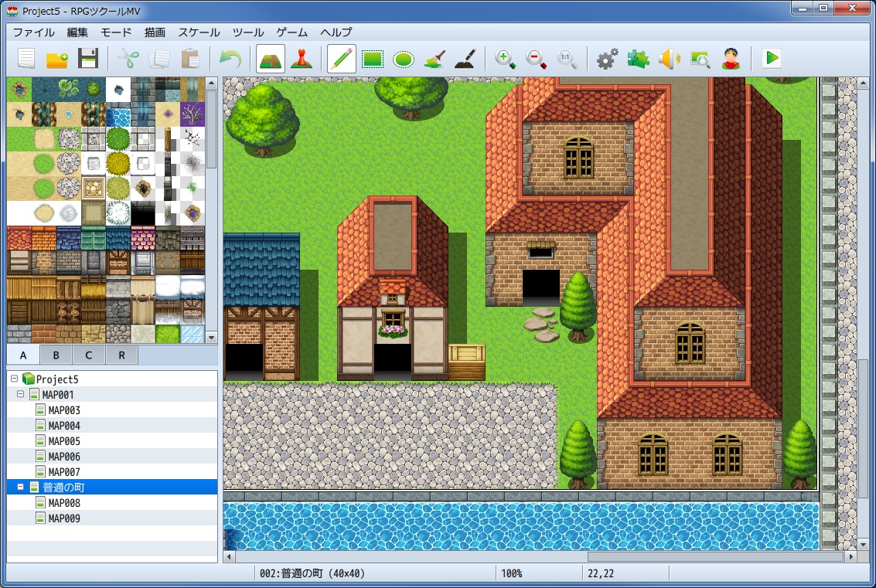Image resolution: width=876 pixels, height=588 pixels.
Task: Select MAP003 in map tree
Action: pos(63,410)
